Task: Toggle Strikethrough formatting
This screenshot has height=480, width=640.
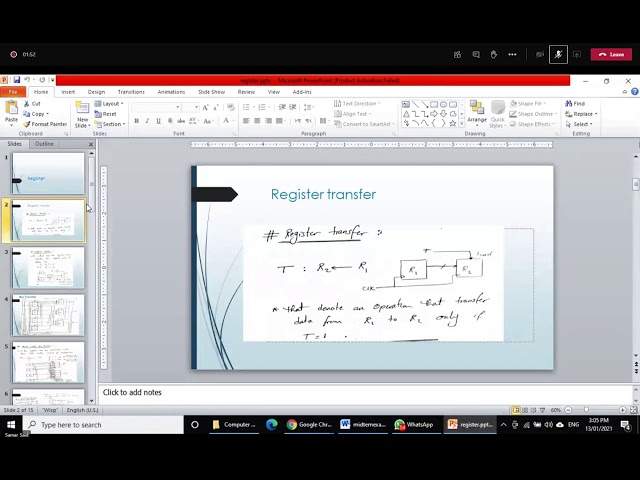Action: (x=181, y=121)
